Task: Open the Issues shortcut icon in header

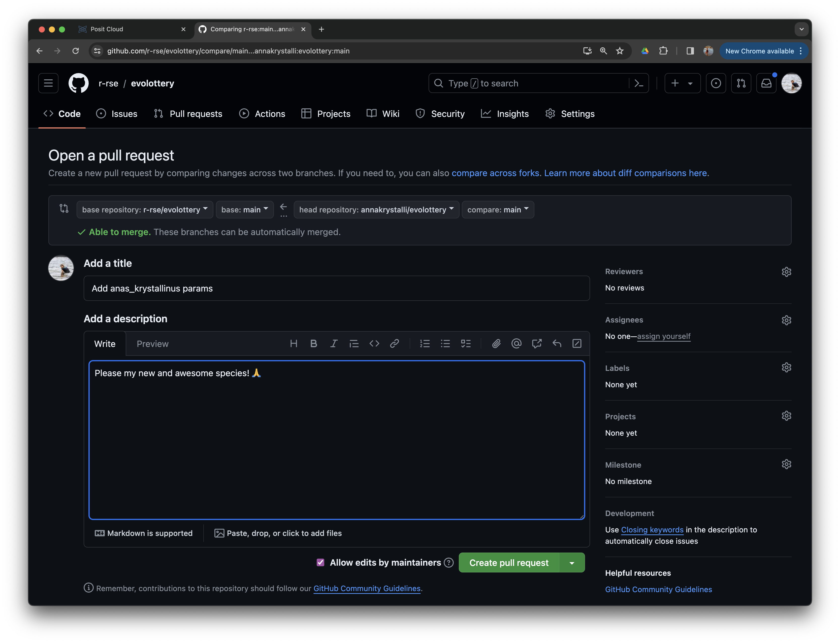Action: [x=716, y=83]
